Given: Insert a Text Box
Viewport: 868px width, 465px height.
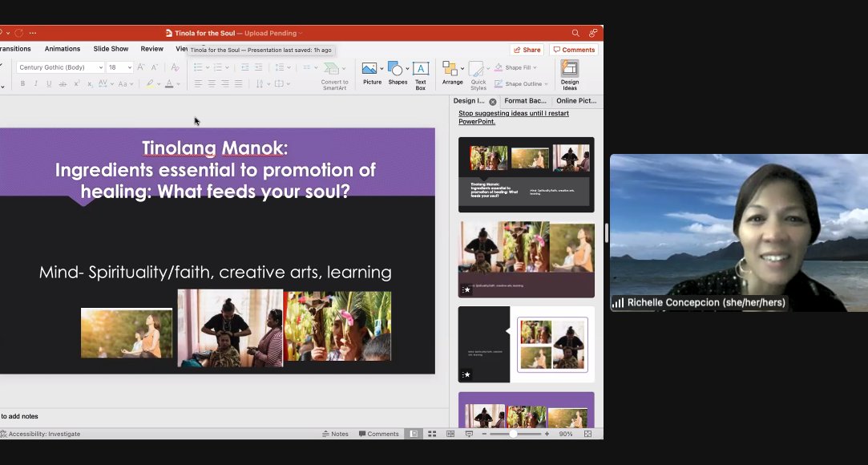Looking at the screenshot, I should [x=421, y=76].
